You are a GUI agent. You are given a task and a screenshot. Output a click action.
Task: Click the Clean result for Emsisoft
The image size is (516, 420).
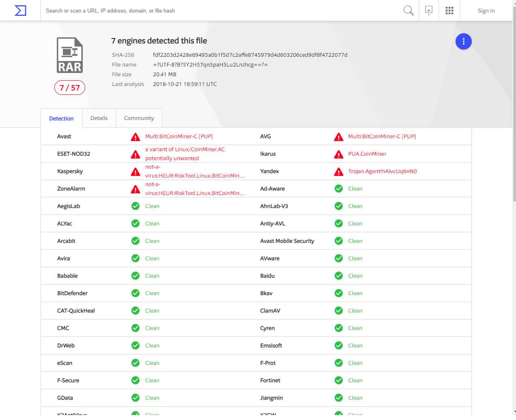pos(355,345)
